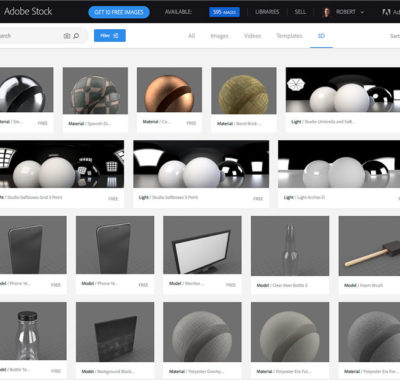Open the Light Arches D thumbnail
The width and height of the screenshot is (400, 380).
click(339, 164)
